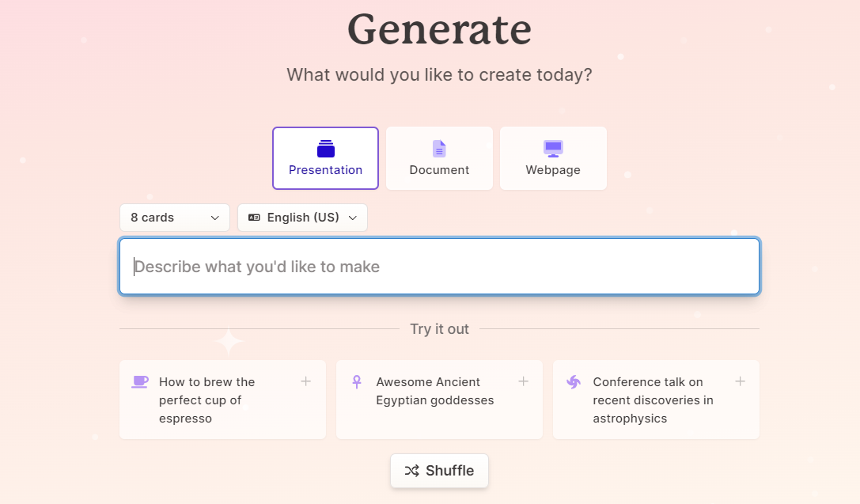Image resolution: width=860 pixels, height=504 pixels.
Task: Open the English (US) language dropdown
Action: tap(302, 218)
